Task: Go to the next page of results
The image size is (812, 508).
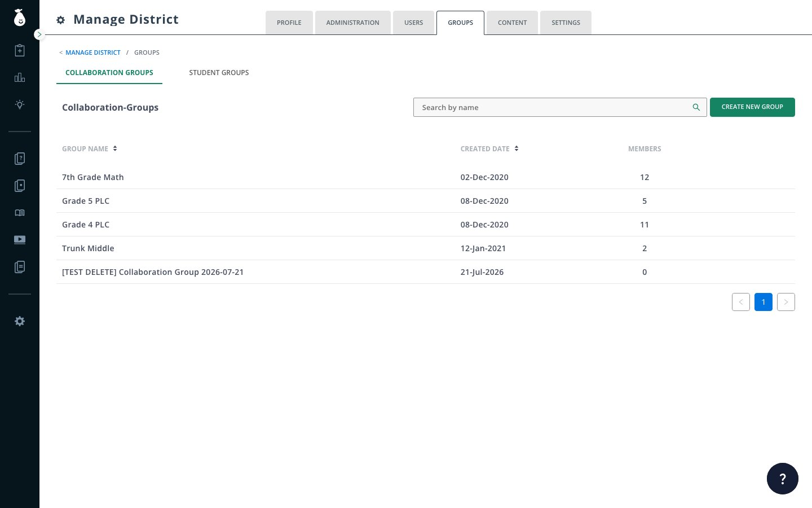Action: click(786, 302)
